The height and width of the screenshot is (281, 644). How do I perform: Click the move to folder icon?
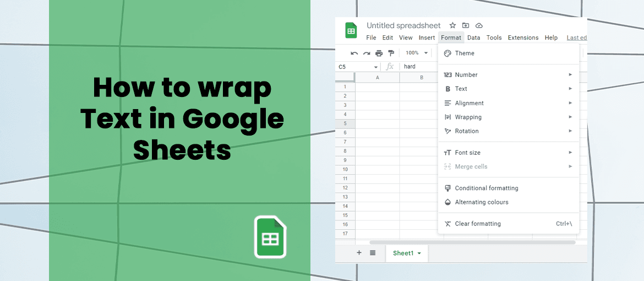(466, 25)
